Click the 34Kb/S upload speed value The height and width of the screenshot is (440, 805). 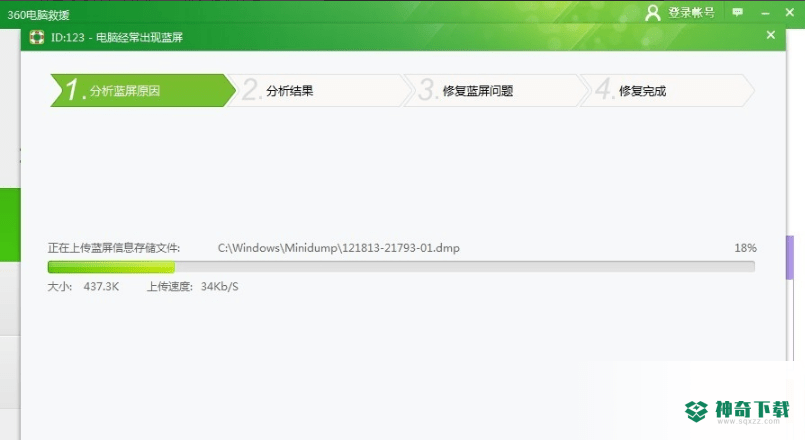220,286
